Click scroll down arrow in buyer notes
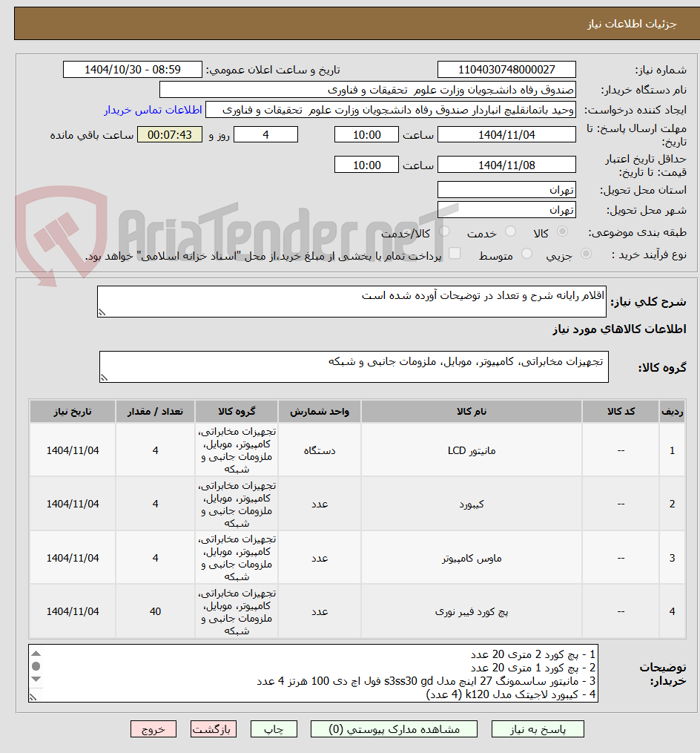700x753 pixels. [x=36, y=679]
